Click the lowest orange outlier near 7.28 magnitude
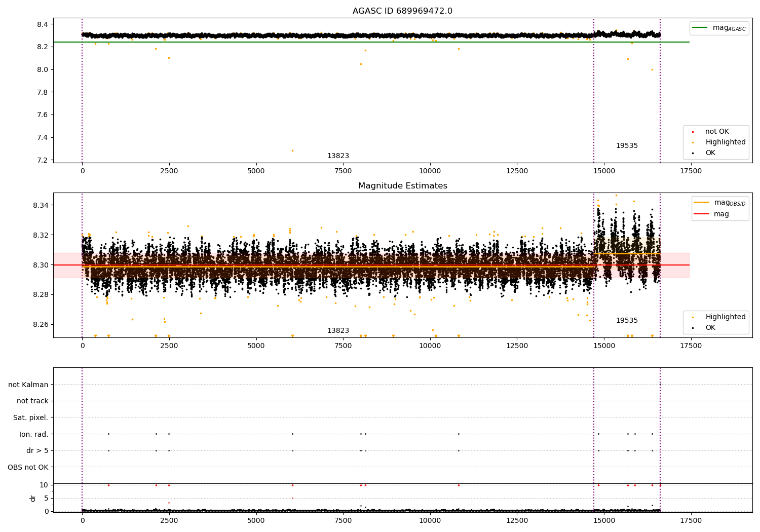760x532 pixels. [292, 150]
